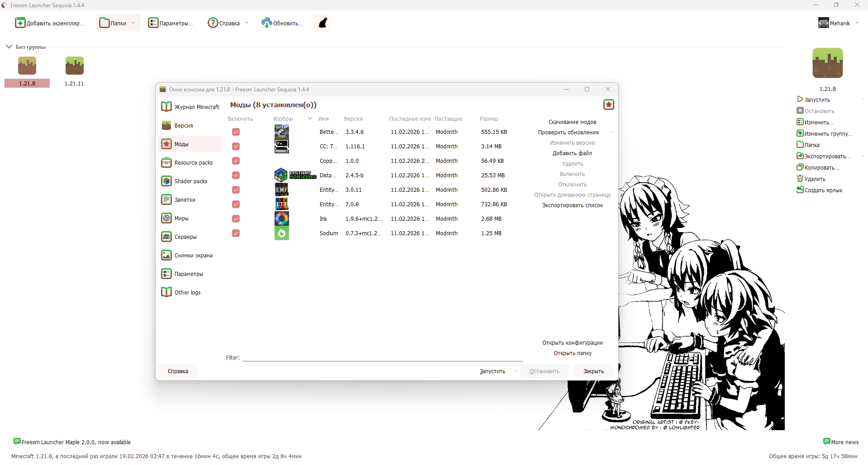Open the Миры worlds tab

coord(190,218)
